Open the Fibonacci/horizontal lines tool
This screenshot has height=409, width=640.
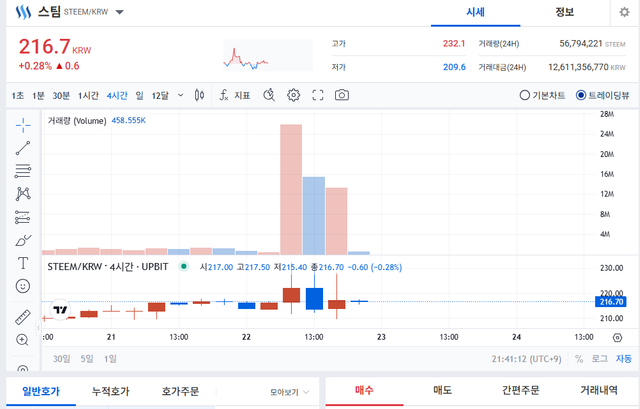point(23,171)
